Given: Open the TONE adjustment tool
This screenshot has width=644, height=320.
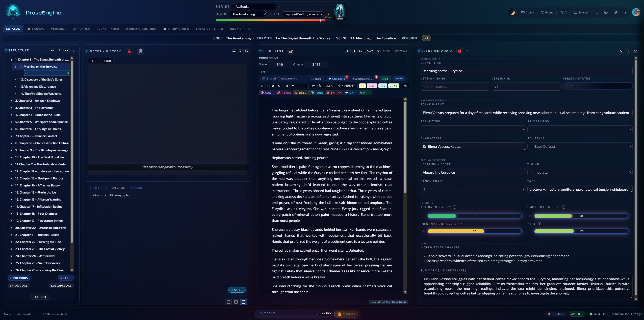Looking at the screenshot, I should point(317,92).
